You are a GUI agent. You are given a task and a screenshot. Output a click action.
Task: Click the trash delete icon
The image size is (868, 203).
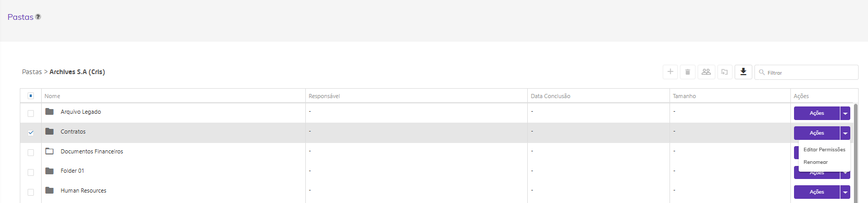[x=688, y=72]
